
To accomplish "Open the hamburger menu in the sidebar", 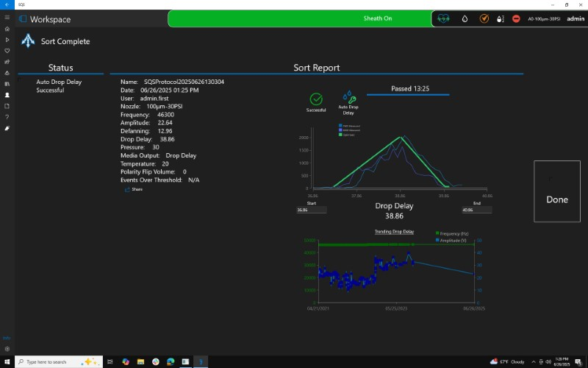I will [7, 17].
